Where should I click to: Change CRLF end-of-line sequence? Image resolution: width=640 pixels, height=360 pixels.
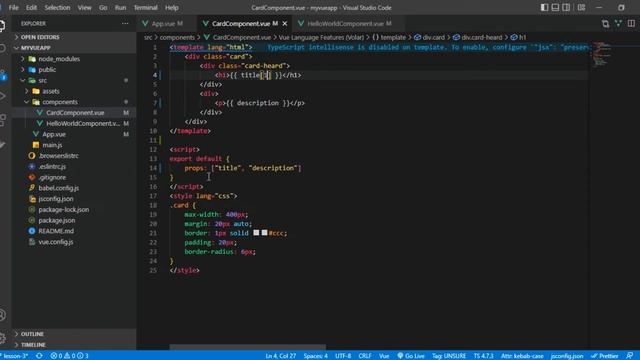pyautogui.click(x=365, y=356)
